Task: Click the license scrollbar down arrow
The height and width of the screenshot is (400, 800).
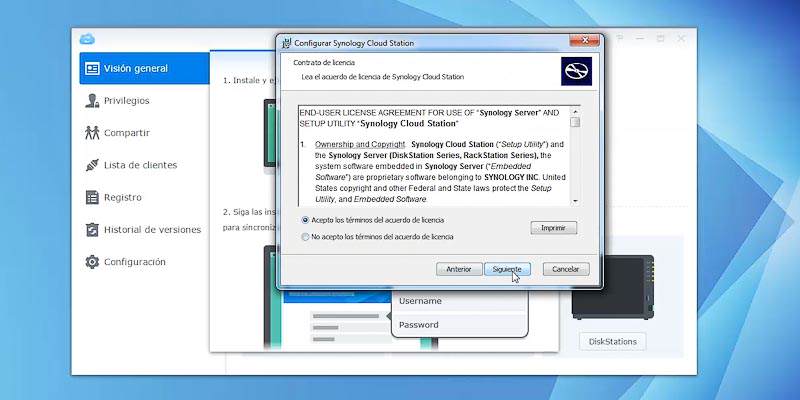Action: point(576,201)
